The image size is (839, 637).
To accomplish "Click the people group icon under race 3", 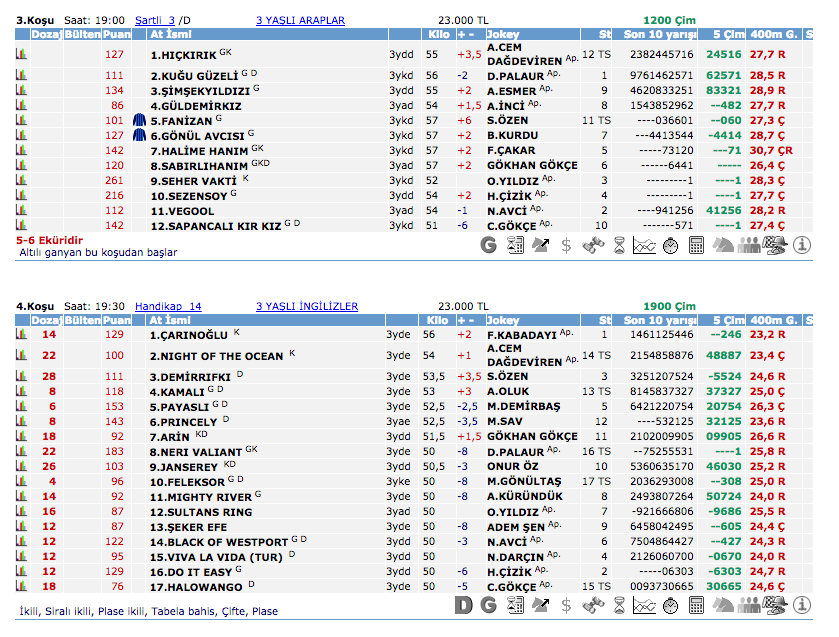I will [x=749, y=244].
